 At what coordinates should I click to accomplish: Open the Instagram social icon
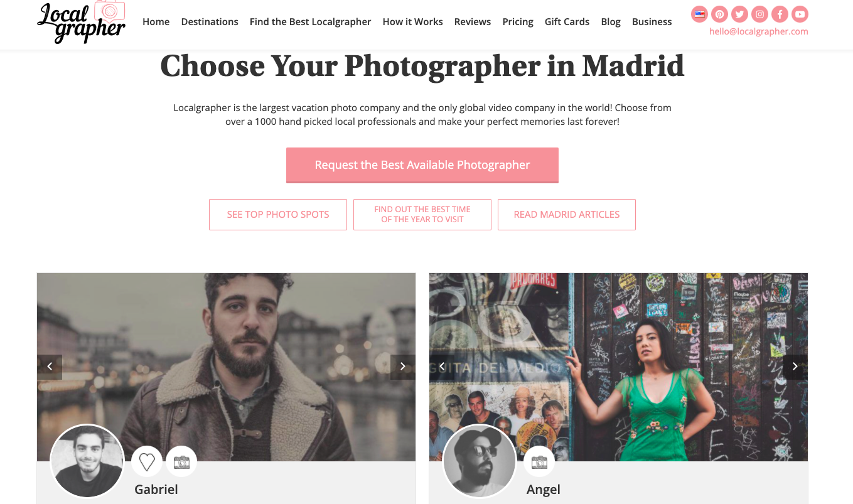coord(759,14)
